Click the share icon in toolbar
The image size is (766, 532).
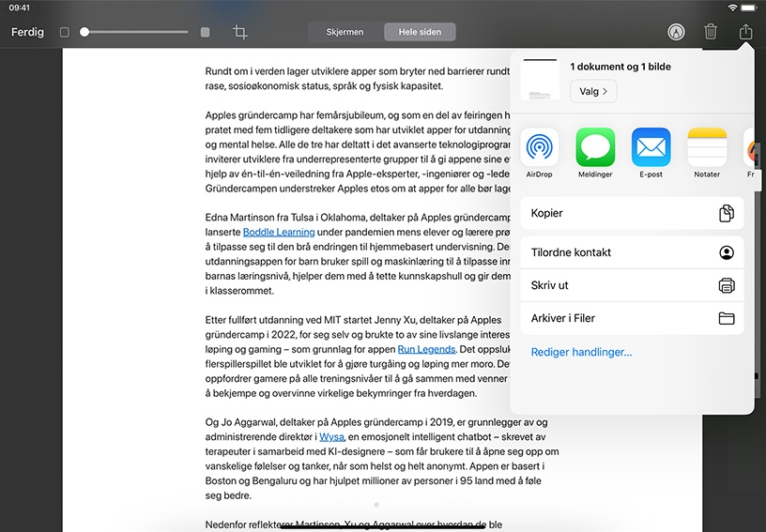point(745,32)
